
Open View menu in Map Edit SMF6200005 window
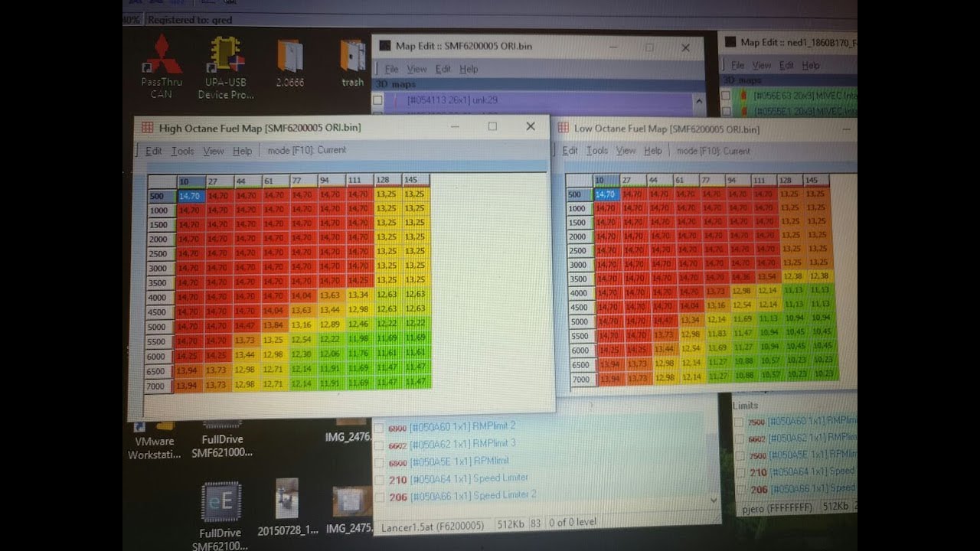417,69
